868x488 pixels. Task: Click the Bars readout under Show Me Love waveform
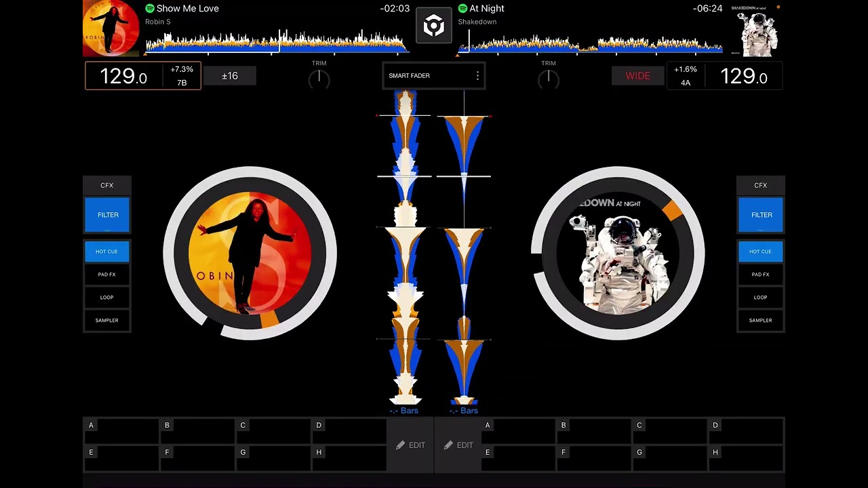coord(404,411)
